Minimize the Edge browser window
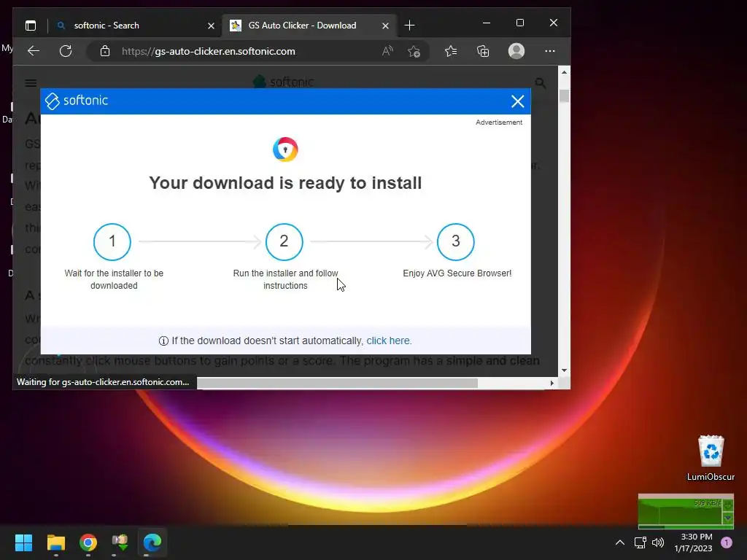The image size is (747, 560). [487, 23]
